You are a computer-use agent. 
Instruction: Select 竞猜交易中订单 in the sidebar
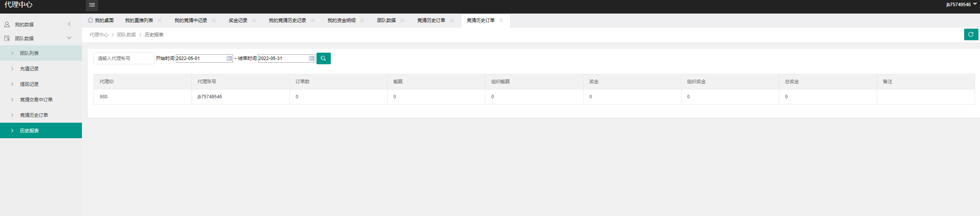pyautogui.click(x=36, y=100)
